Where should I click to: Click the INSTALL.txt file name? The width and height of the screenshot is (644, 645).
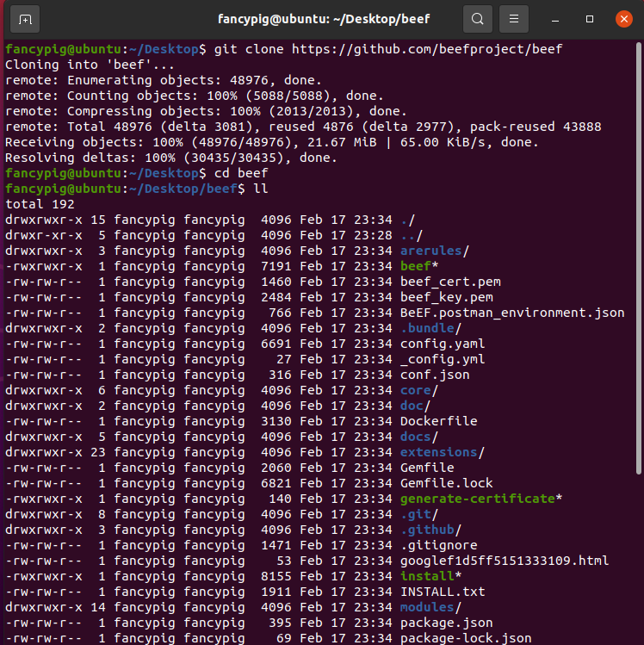[443, 592]
